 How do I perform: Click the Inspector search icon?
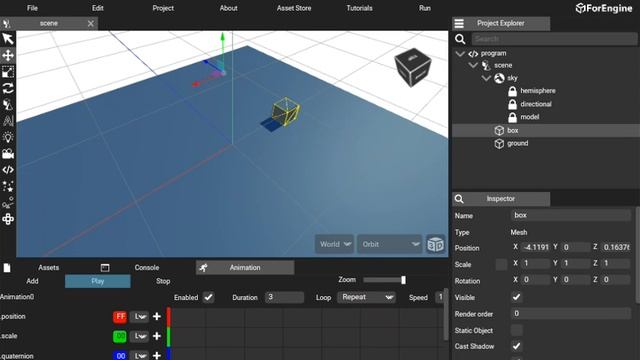click(459, 199)
